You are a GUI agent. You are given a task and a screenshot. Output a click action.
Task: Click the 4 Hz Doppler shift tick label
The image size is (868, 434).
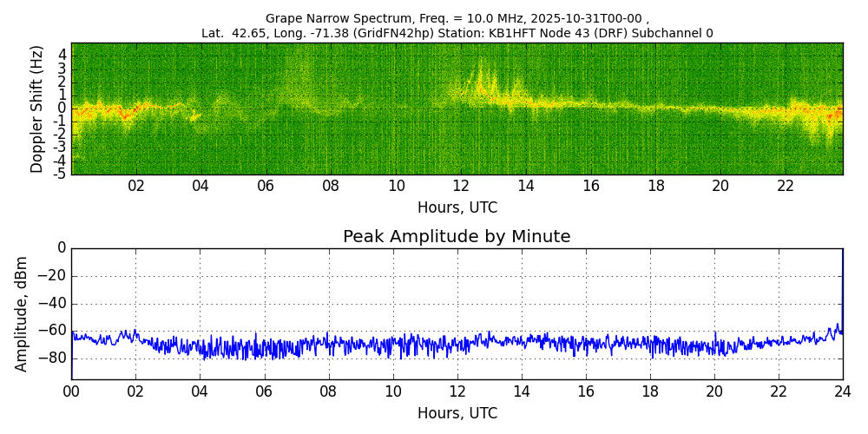click(x=62, y=54)
